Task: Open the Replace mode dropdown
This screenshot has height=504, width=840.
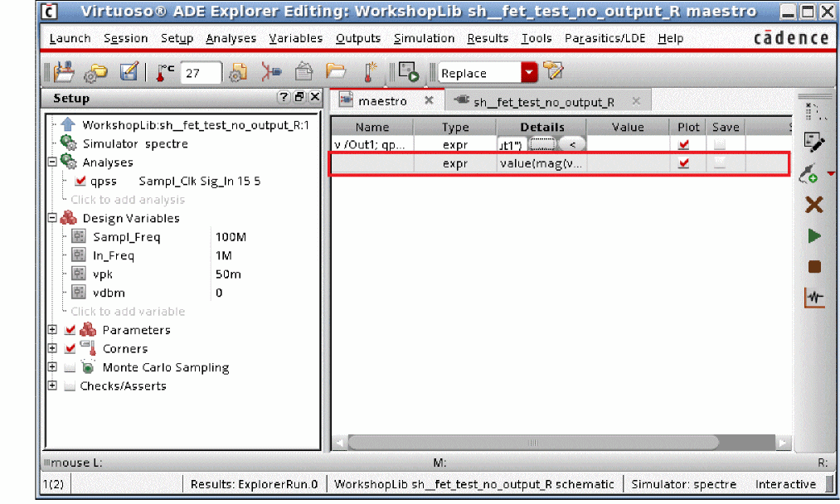Action: pos(529,72)
